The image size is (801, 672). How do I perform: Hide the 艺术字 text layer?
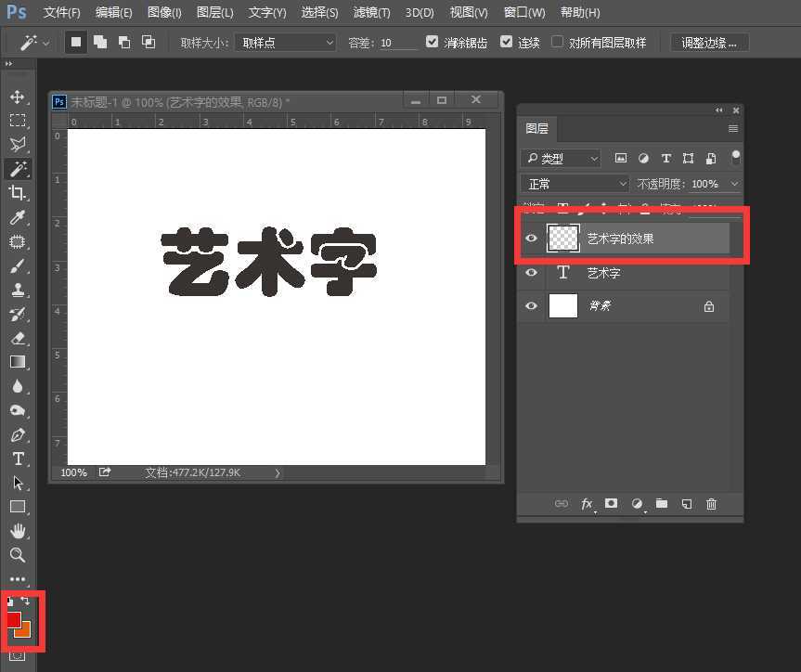(532, 273)
